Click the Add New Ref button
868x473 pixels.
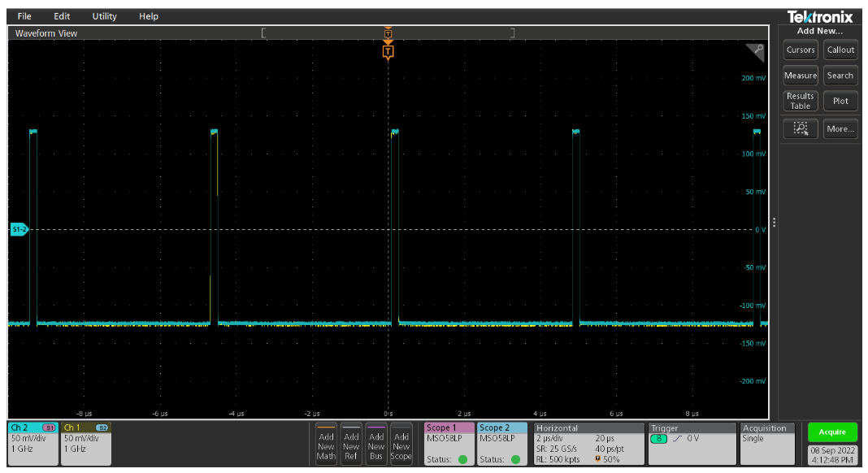coord(351,445)
